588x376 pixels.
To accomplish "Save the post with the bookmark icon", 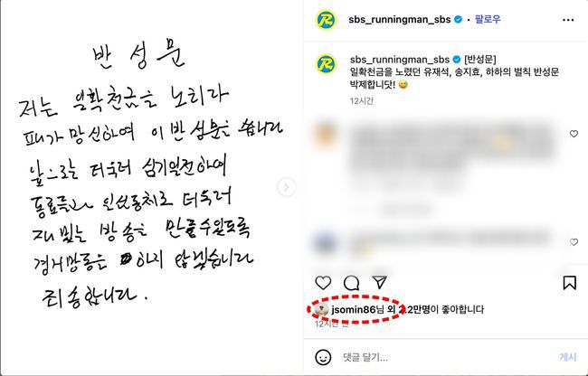I will (569, 283).
